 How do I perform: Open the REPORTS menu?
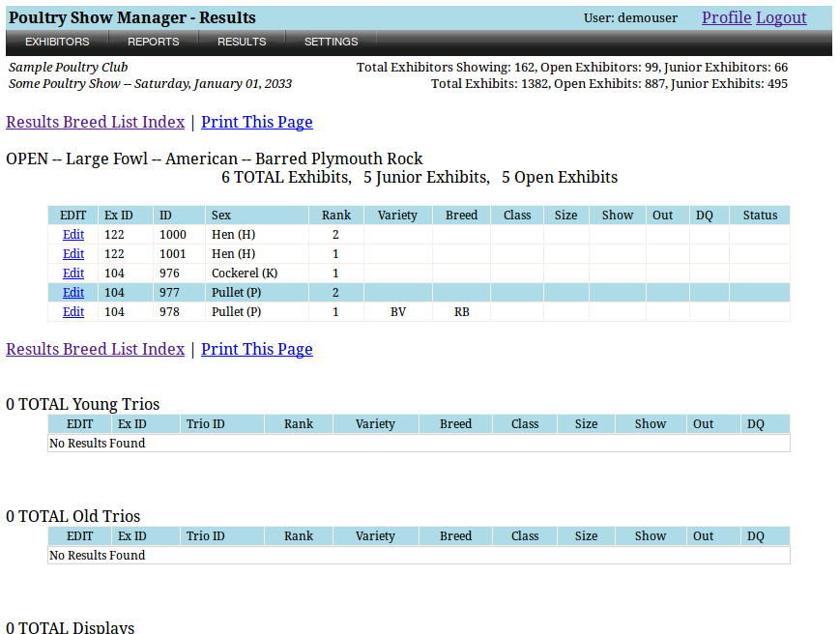(153, 42)
